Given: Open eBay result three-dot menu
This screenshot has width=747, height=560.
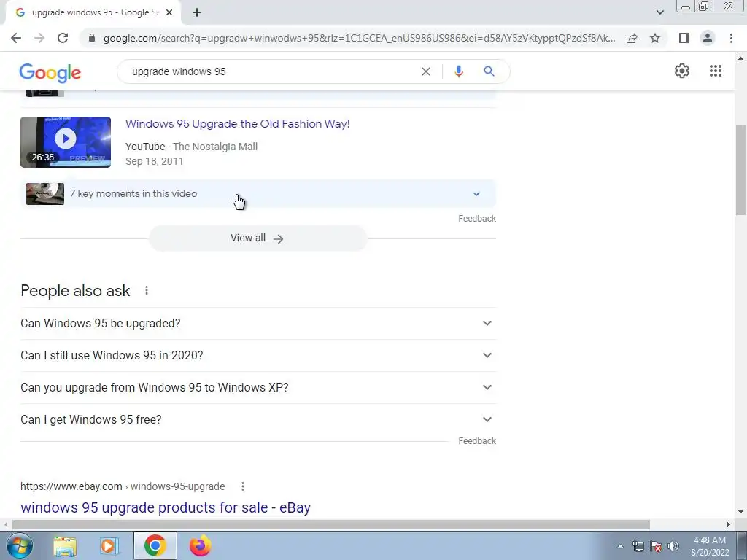Looking at the screenshot, I should pyautogui.click(x=242, y=486).
